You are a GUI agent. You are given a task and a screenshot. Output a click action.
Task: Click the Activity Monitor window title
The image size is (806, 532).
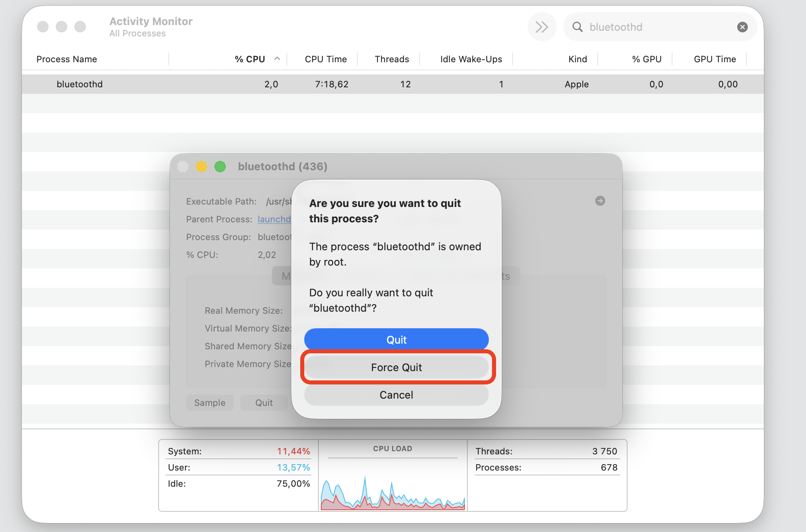[151, 21]
